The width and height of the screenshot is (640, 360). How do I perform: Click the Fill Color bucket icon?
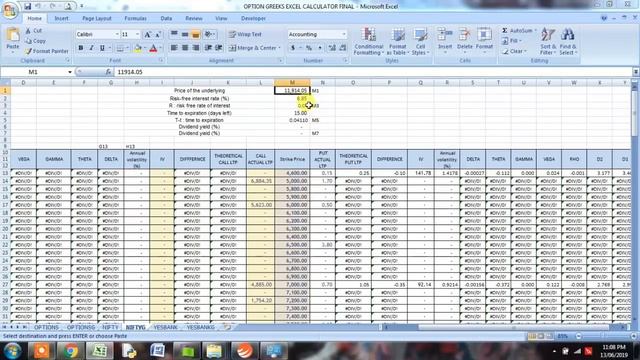click(x=138, y=48)
